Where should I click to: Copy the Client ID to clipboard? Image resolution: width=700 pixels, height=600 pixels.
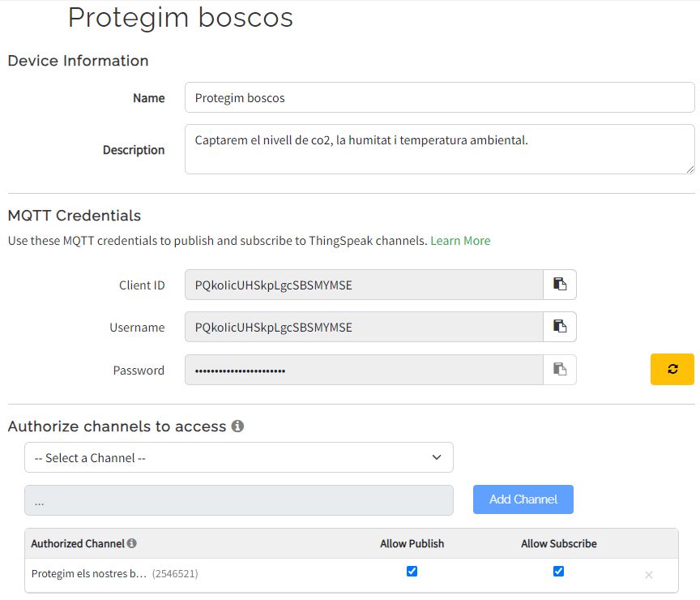tap(559, 285)
